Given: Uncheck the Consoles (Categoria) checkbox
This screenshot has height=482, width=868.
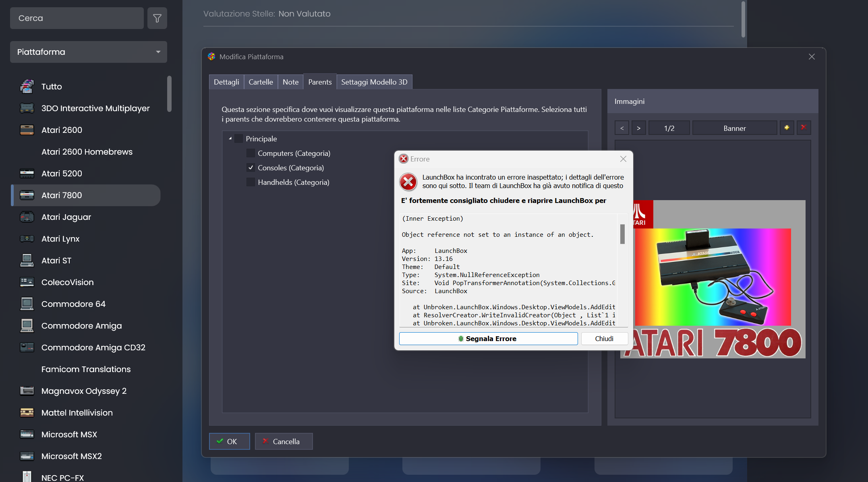Looking at the screenshot, I should tap(251, 168).
